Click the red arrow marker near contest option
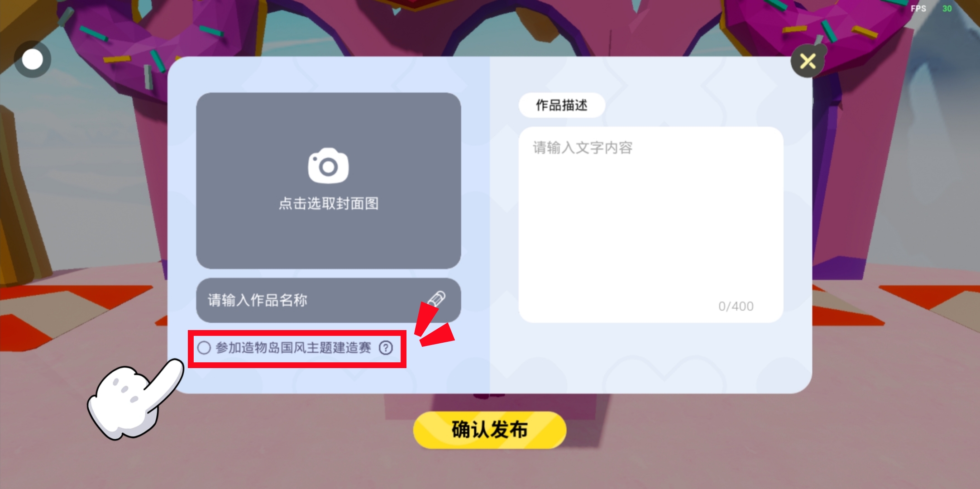This screenshot has height=489, width=980. (x=434, y=325)
